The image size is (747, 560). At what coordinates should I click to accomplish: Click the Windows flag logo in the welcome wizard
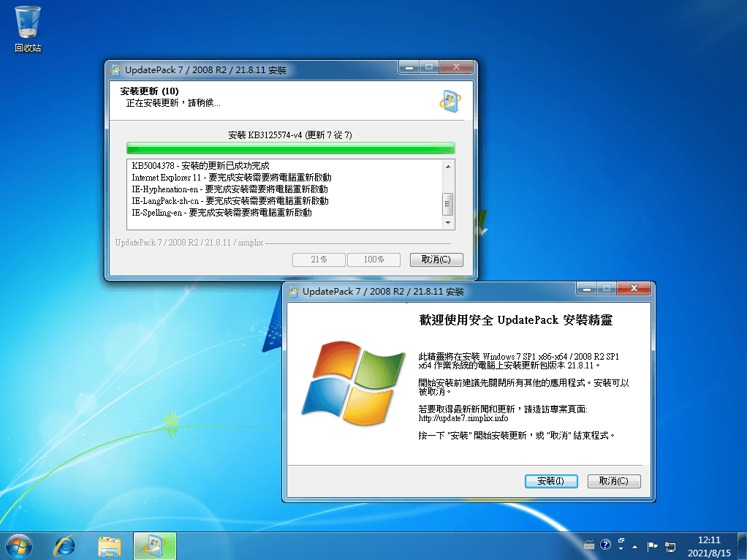click(x=353, y=383)
